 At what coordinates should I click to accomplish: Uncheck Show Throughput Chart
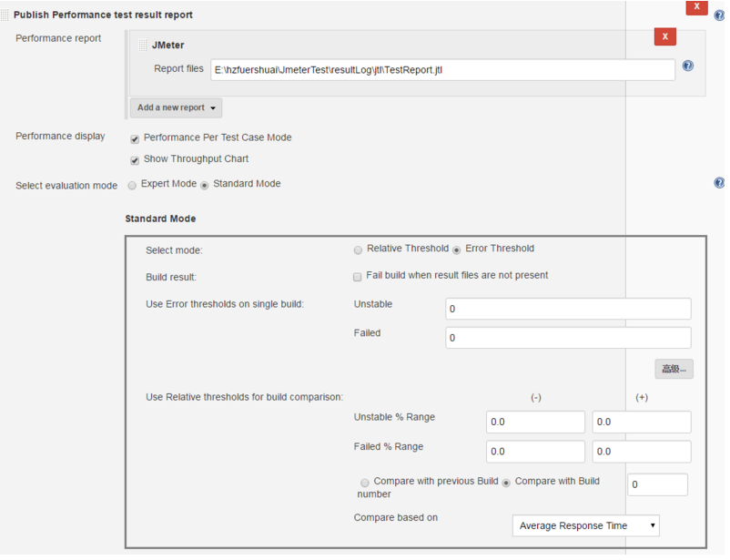coord(135,160)
